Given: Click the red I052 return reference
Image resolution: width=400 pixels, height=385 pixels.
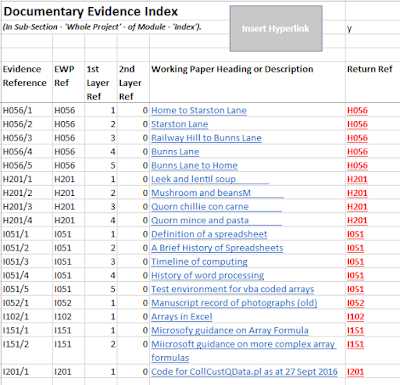Looking at the screenshot, I should [x=355, y=303].
